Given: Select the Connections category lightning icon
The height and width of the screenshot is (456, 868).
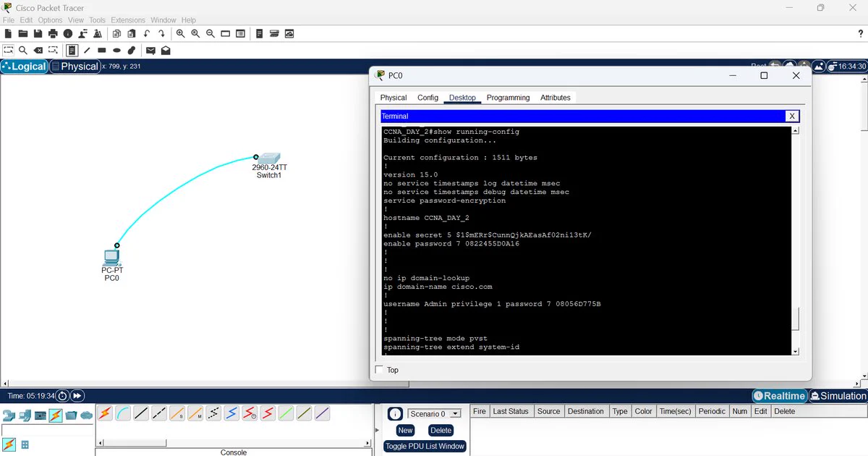Looking at the screenshot, I should 56,415.
